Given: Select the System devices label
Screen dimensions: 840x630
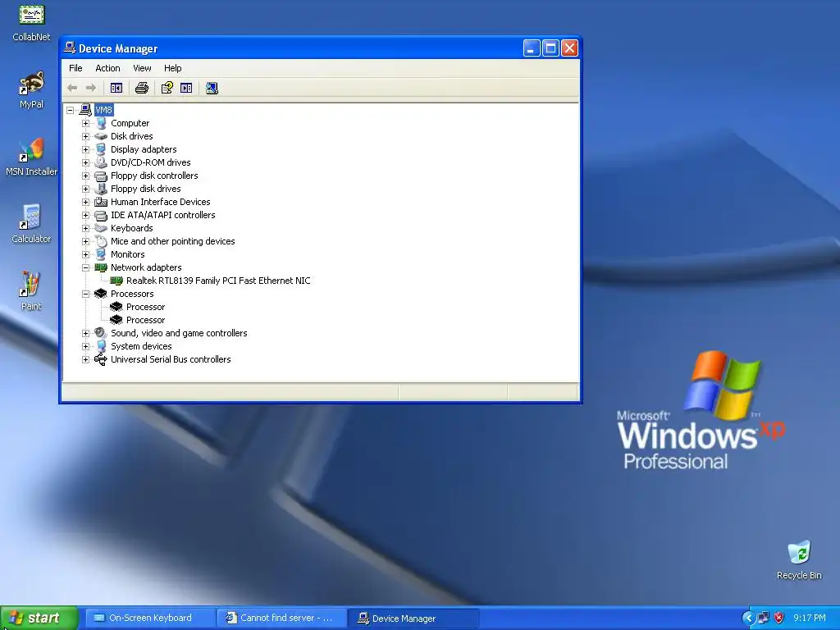Looking at the screenshot, I should tap(141, 346).
